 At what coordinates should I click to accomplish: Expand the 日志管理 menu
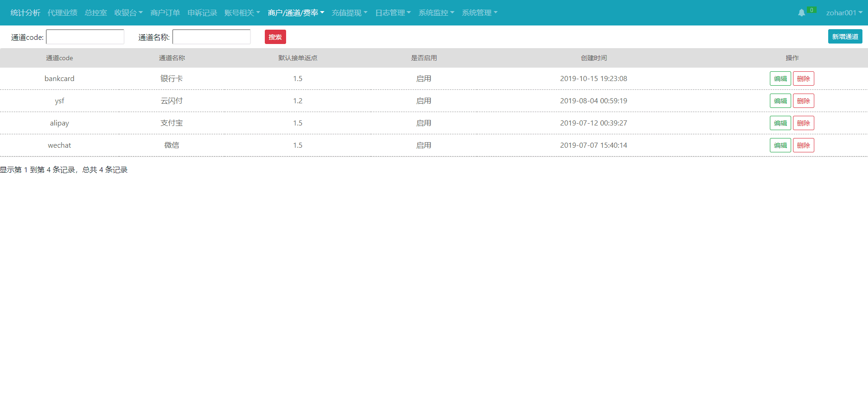(x=393, y=13)
